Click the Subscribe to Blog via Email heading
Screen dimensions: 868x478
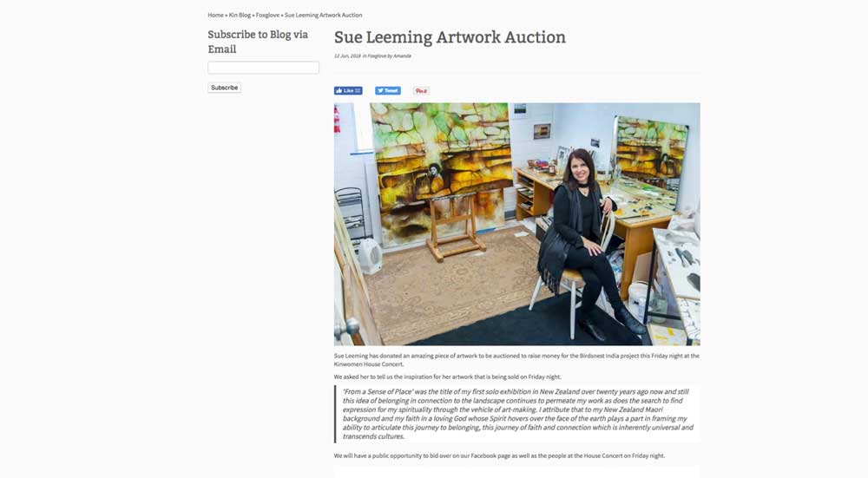(x=258, y=42)
